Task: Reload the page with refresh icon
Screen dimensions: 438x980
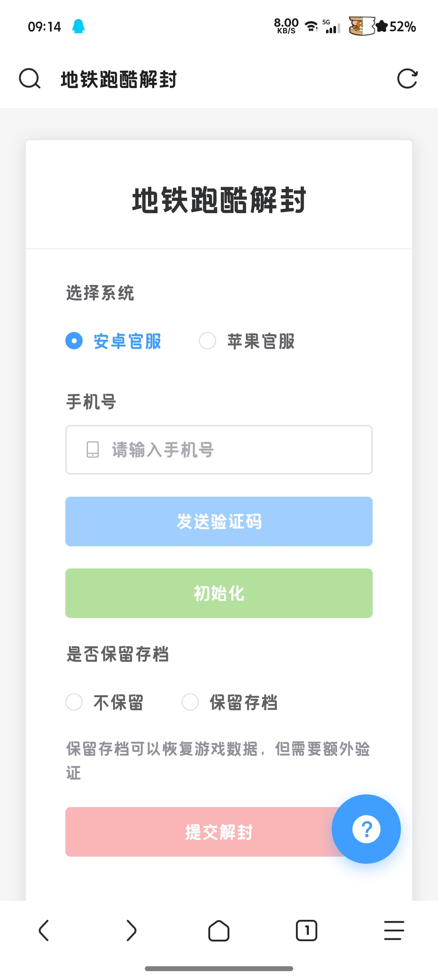Action: click(x=407, y=79)
